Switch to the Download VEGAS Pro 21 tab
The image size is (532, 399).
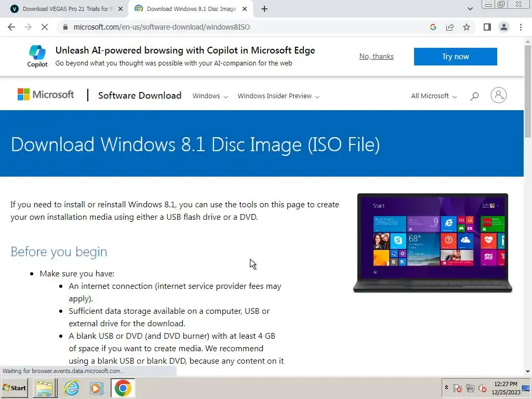click(x=64, y=9)
